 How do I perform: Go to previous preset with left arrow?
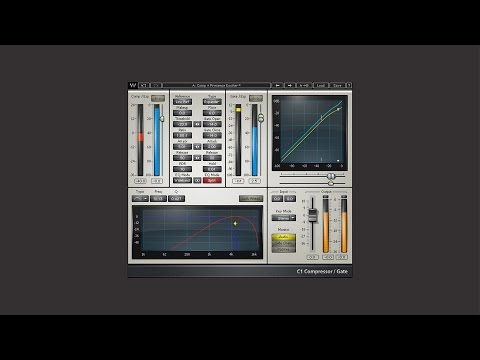[x=277, y=85]
